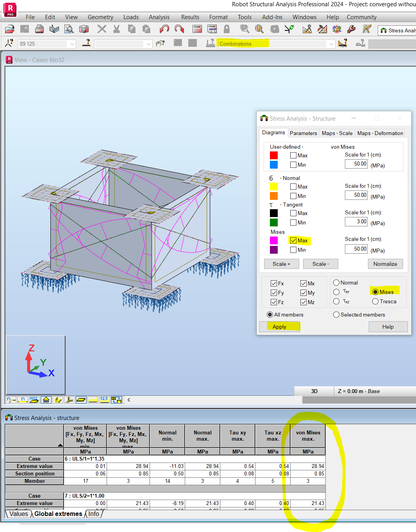The width and height of the screenshot is (416, 532).
Task: Select the Tresca radio button
Action: [375, 301]
